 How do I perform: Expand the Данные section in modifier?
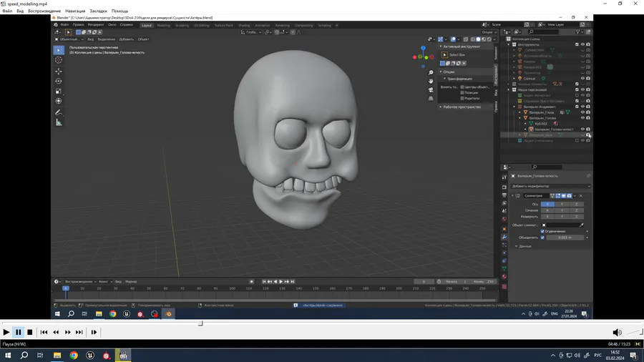point(524,246)
